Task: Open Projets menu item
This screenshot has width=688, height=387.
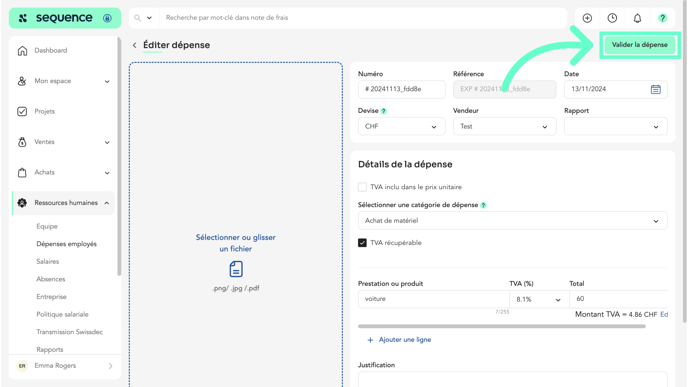Action: click(45, 111)
